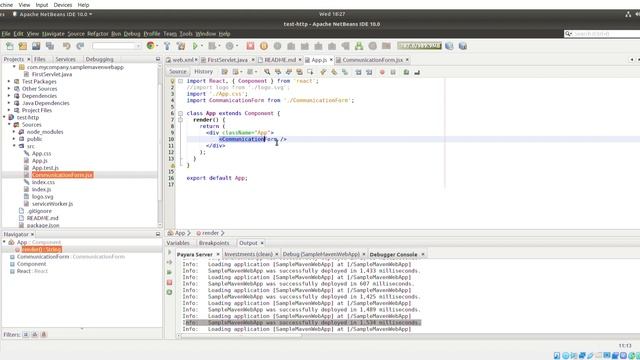
Task: Collapse the src folder node
Action: point(14,146)
